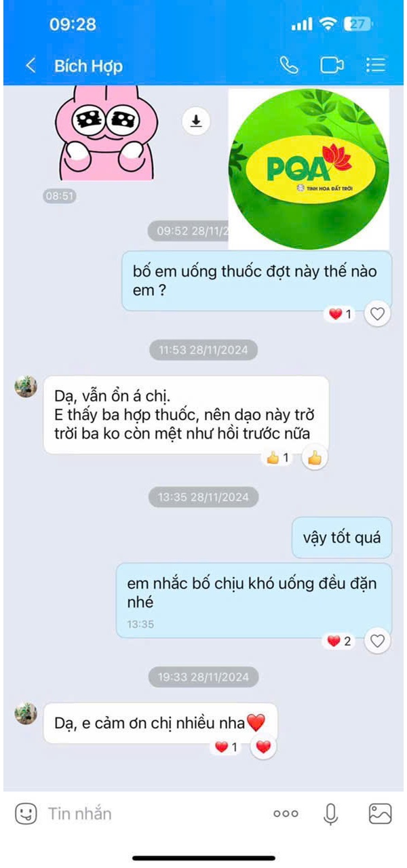Toggle thumbs-up on 'Dạ, vẫn ổn' message
This screenshot has height=868, width=407.
click(x=314, y=458)
